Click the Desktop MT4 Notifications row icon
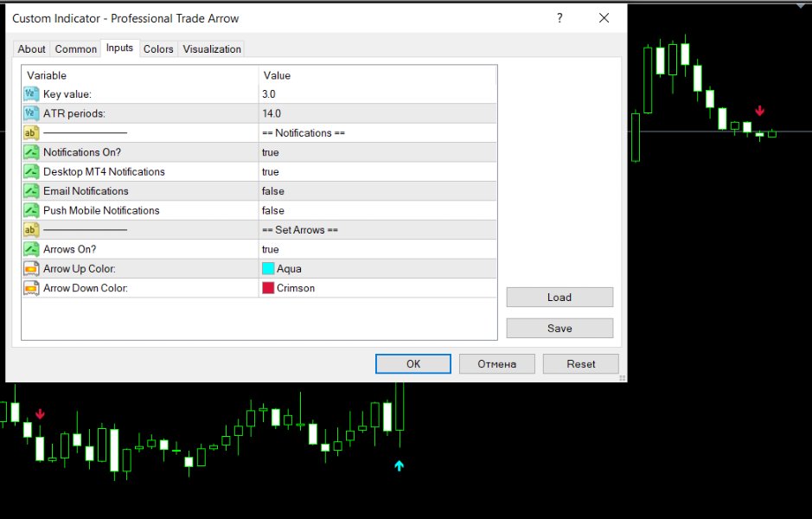The width and height of the screenshot is (812, 519). pyautogui.click(x=31, y=171)
